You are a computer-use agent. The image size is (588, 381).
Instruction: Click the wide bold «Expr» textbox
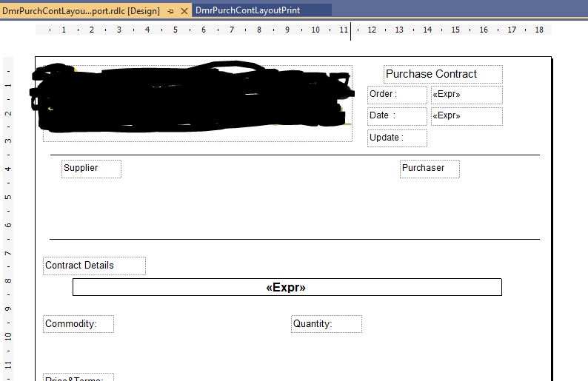tap(287, 287)
